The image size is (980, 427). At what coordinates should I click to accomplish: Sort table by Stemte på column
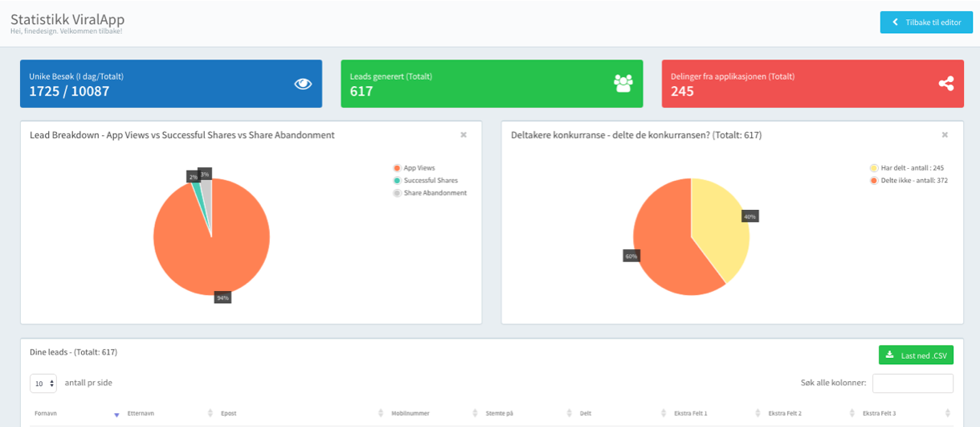click(x=528, y=413)
